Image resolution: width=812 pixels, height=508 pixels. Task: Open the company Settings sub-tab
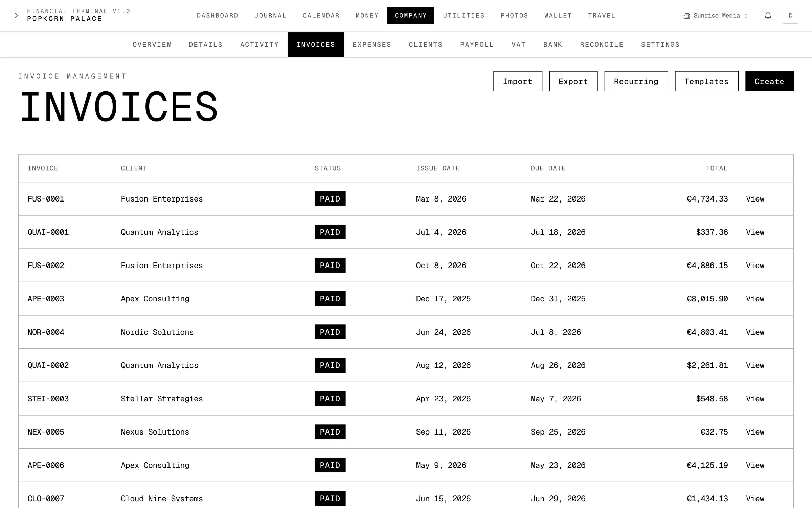tap(660, 45)
